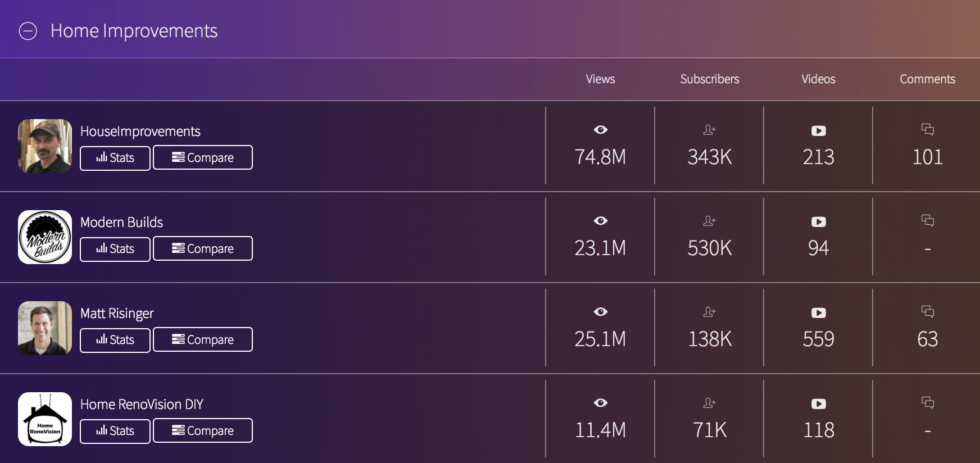
Task: Click the HouseImprovements comments icon
Action: coord(927,130)
